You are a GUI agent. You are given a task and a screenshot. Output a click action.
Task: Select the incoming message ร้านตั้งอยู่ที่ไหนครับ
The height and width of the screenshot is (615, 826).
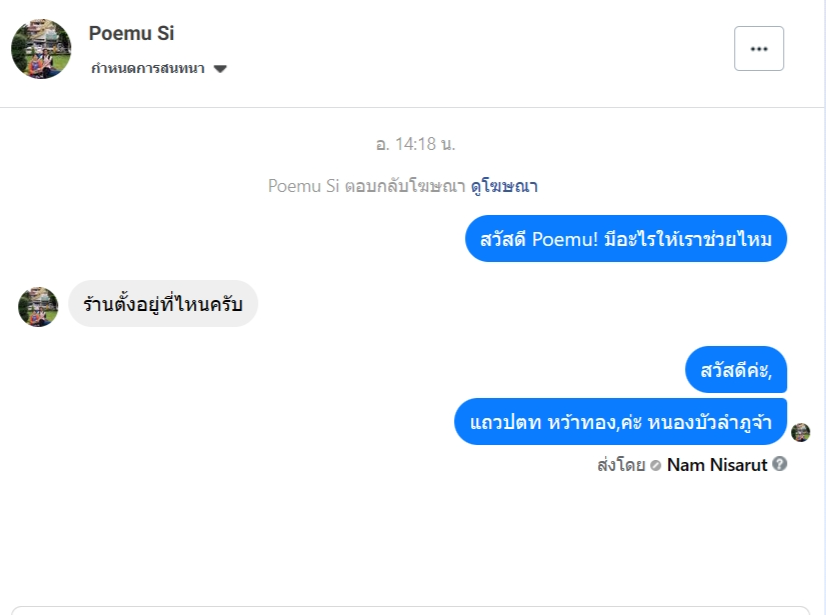tap(163, 303)
